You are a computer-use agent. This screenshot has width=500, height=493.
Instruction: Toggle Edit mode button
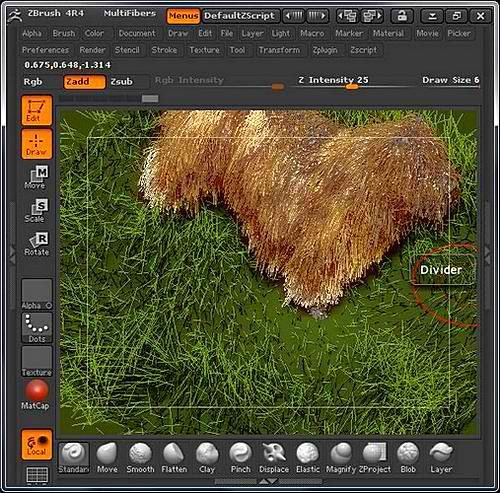37,110
